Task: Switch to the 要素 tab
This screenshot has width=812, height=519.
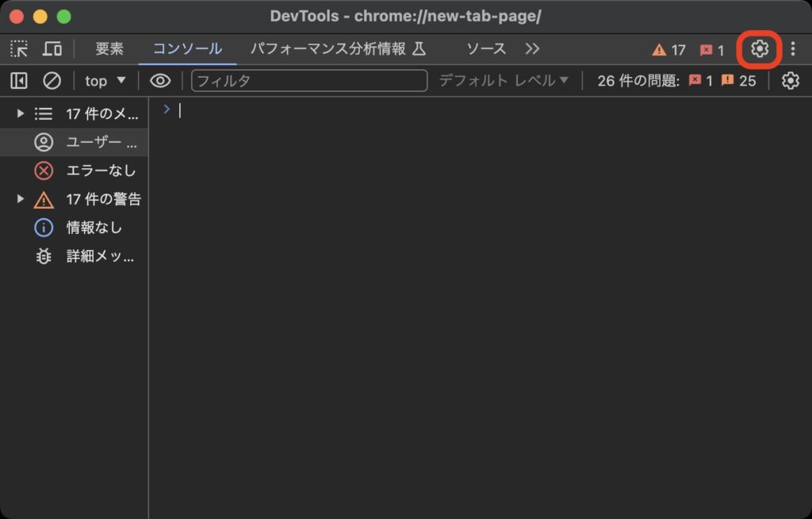Action: click(109, 49)
